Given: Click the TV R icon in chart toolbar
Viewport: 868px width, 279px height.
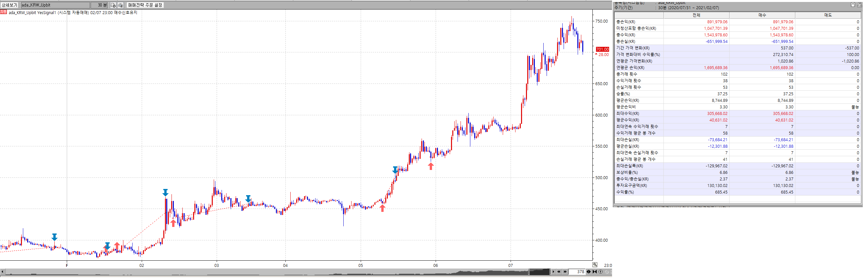Looking at the screenshot, I should point(120,5).
